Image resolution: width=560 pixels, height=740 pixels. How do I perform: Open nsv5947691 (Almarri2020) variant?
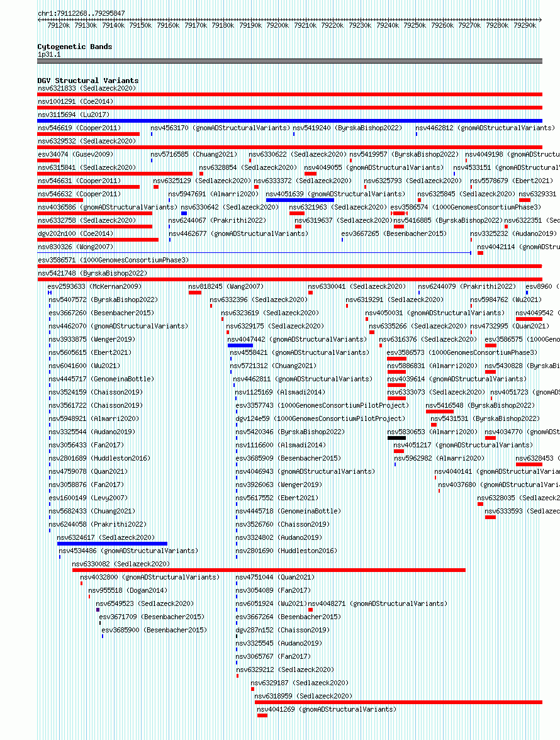[214, 194]
